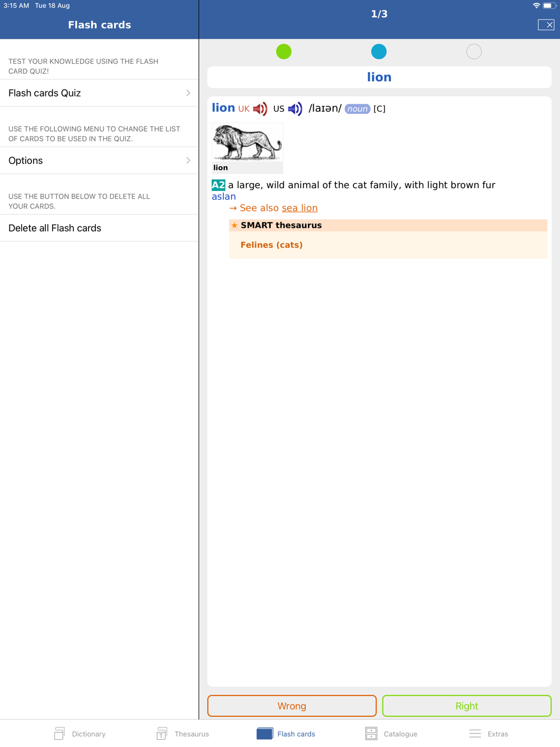Select the empty third card indicator dot
This screenshot has height=747, width=560.
coord(474,52)
